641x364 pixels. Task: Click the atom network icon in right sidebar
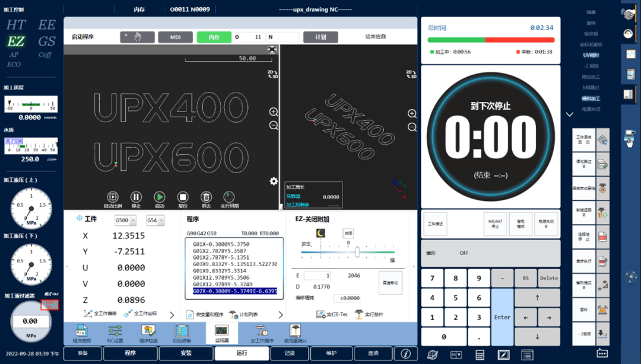[x=631, y=277]
